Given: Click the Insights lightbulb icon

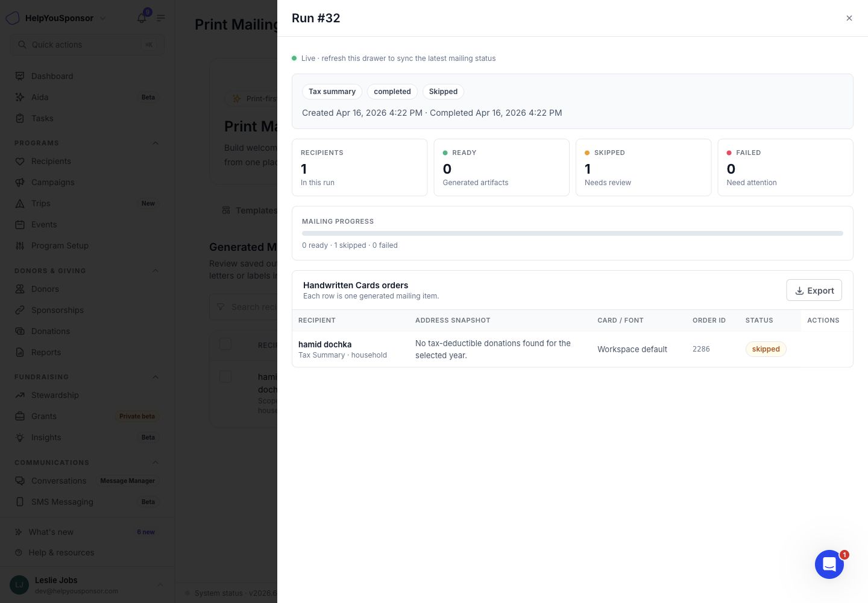Looking at the screenshot, I should 20,437.
